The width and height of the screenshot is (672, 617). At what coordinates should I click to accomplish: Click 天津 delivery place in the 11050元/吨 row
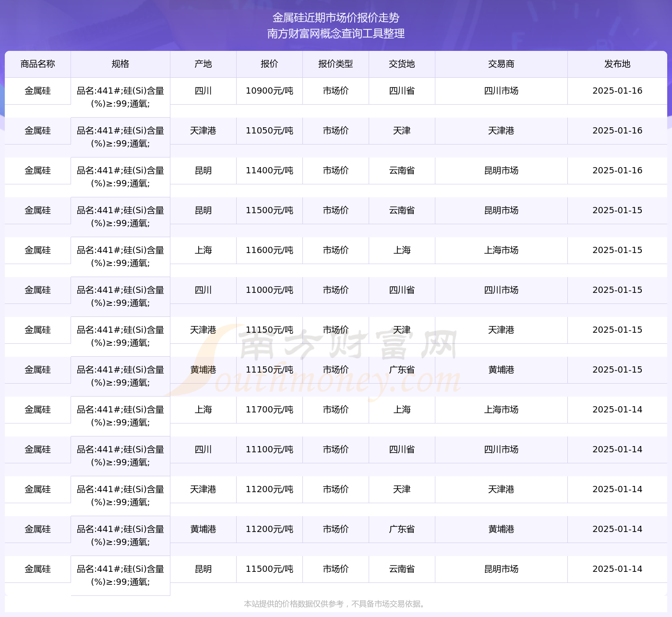[x=402, y=131]
